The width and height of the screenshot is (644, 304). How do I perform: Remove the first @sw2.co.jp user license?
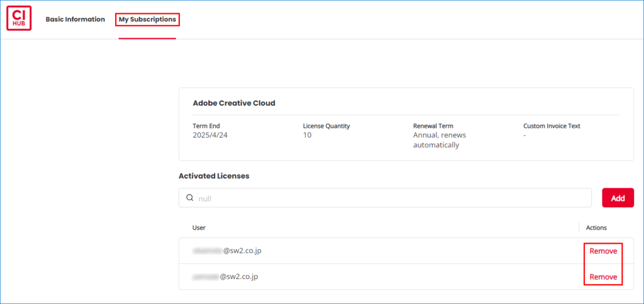pyautogui.click(x=603, y=251)
